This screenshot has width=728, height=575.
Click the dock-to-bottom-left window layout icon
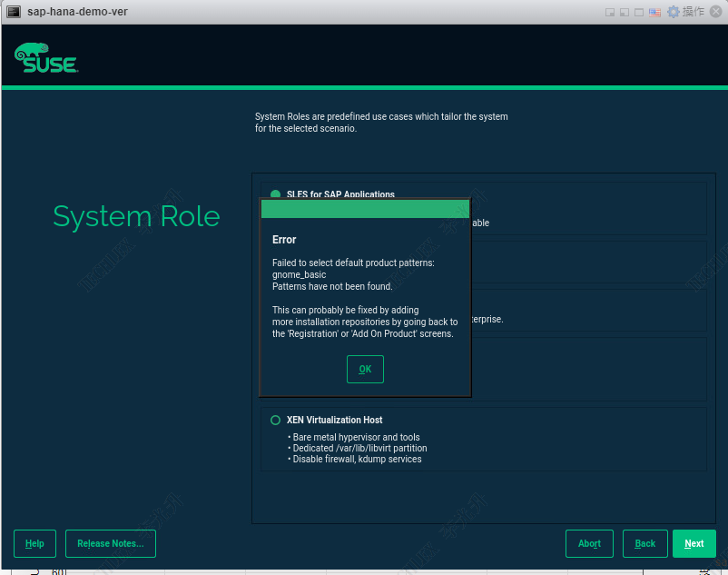coord(625,12)
